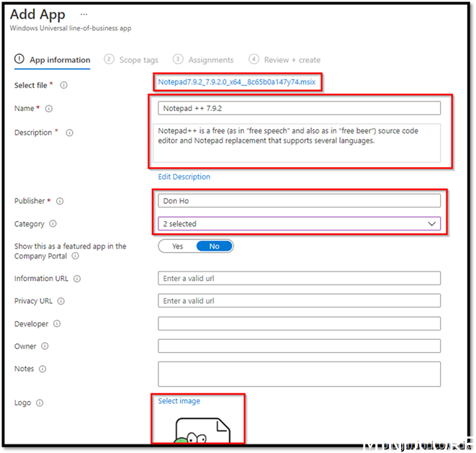Open the Review + create tab

coord(292,60)
